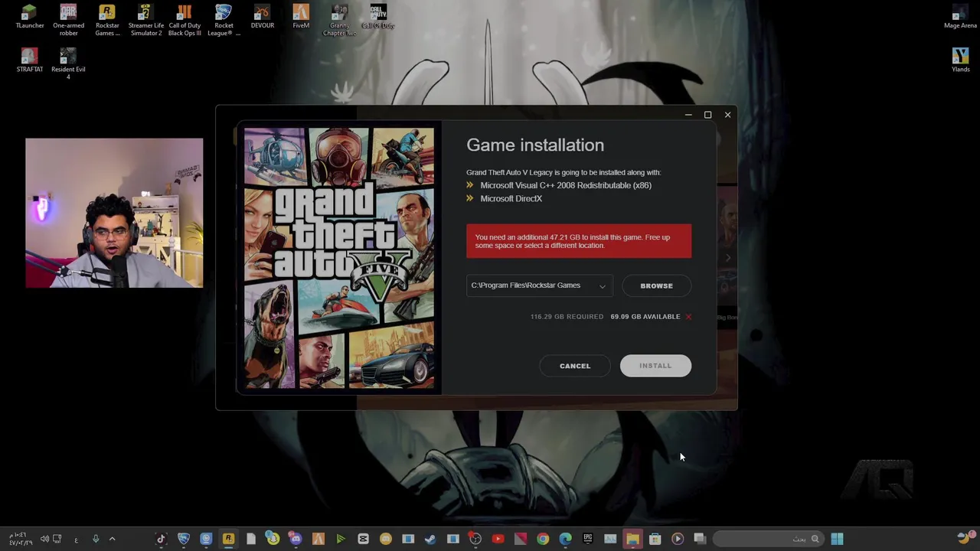Open the volume control in the system tray
This screenshot has height=551, width=980.
44,539
